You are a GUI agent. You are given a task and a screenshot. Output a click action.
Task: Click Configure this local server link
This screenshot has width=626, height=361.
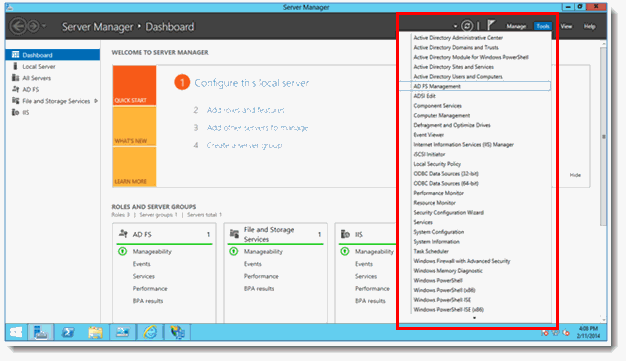click(x=252, y=83)
